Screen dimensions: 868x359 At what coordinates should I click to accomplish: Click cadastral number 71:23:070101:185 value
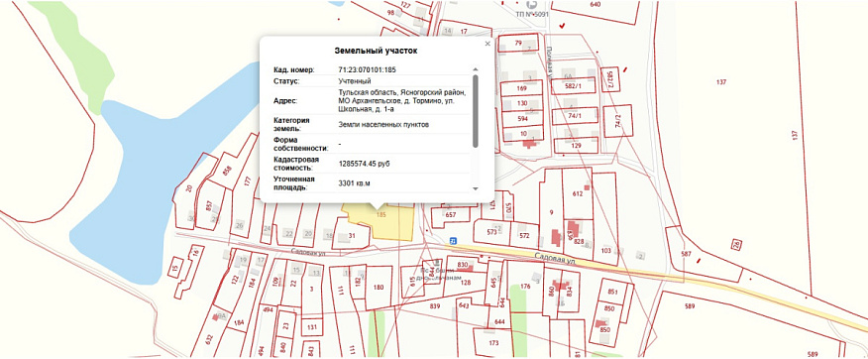click(367, 69)
